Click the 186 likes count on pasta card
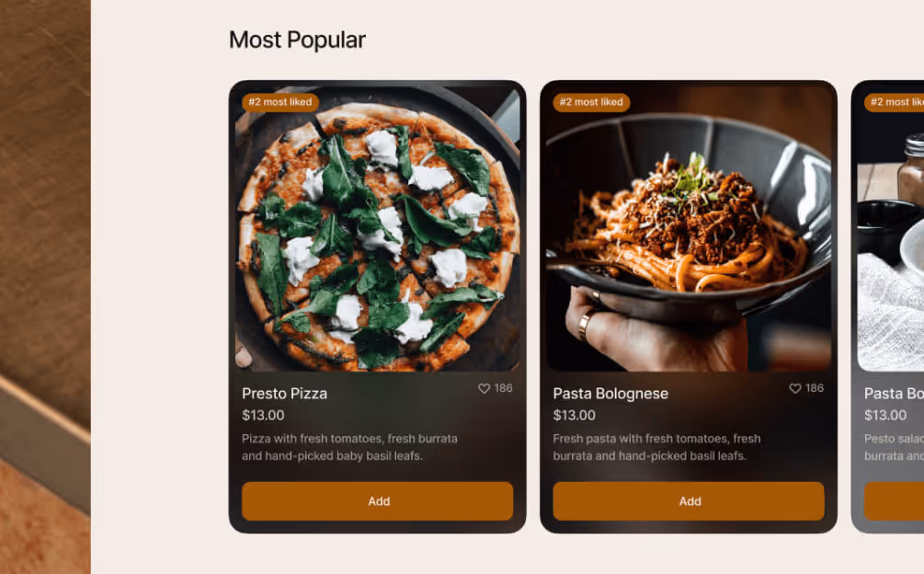This screenshot has height=574, width=924. (815, 388)
